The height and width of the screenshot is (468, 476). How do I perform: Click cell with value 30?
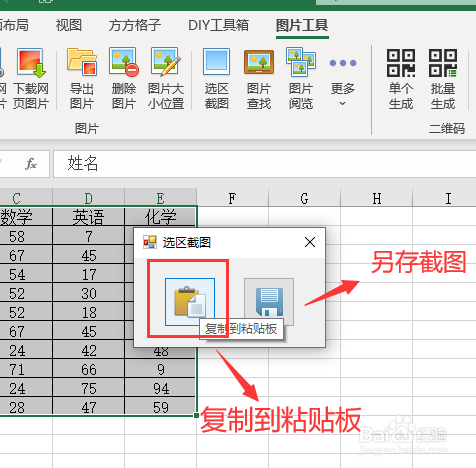coord(88,293)
